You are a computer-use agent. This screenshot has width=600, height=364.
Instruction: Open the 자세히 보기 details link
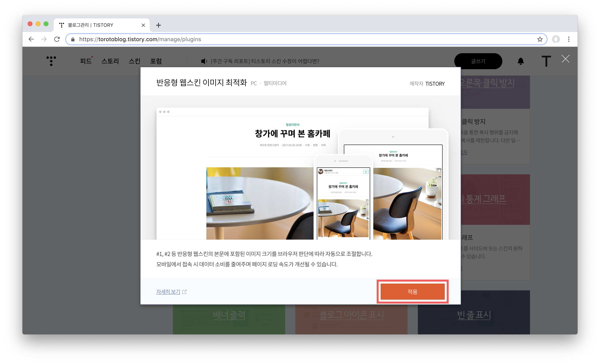tap(168, 291)
